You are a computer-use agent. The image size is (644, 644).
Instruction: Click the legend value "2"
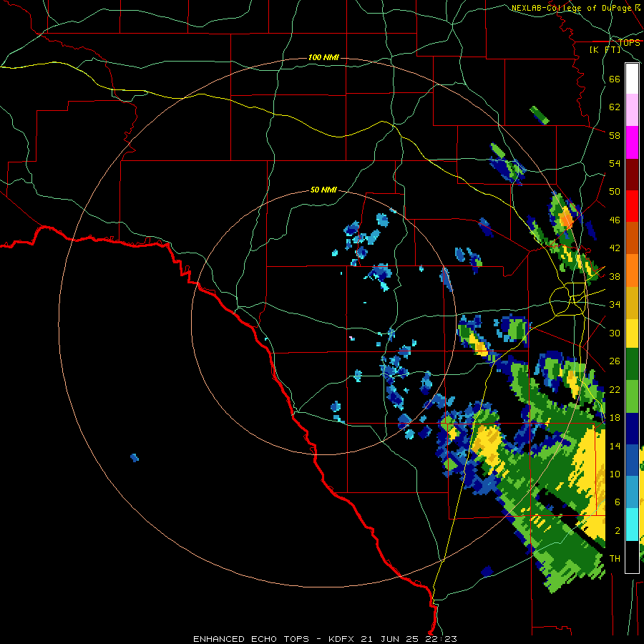(x=618, y=531)
